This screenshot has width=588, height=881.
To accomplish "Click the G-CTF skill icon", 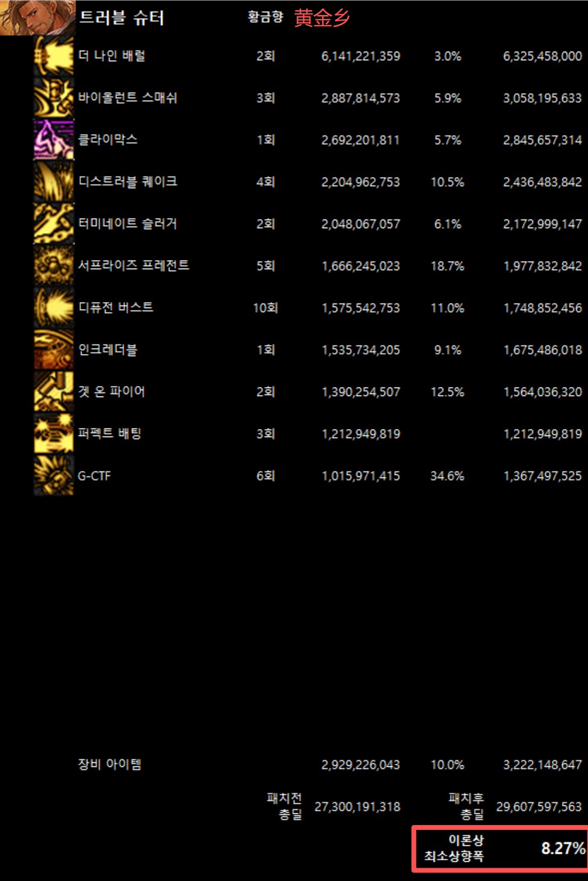I will (54, 475).
